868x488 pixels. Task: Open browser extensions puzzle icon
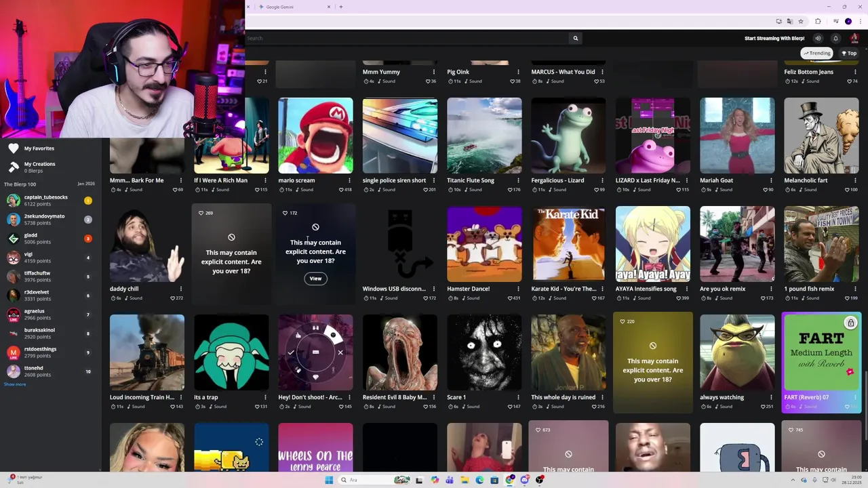click(x=818, y=21)
